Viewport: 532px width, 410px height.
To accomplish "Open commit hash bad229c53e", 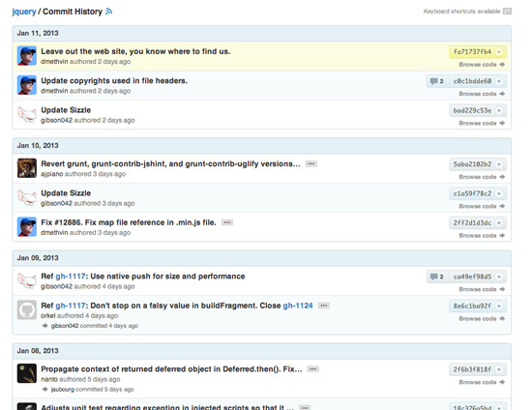I will pos(472,110).
